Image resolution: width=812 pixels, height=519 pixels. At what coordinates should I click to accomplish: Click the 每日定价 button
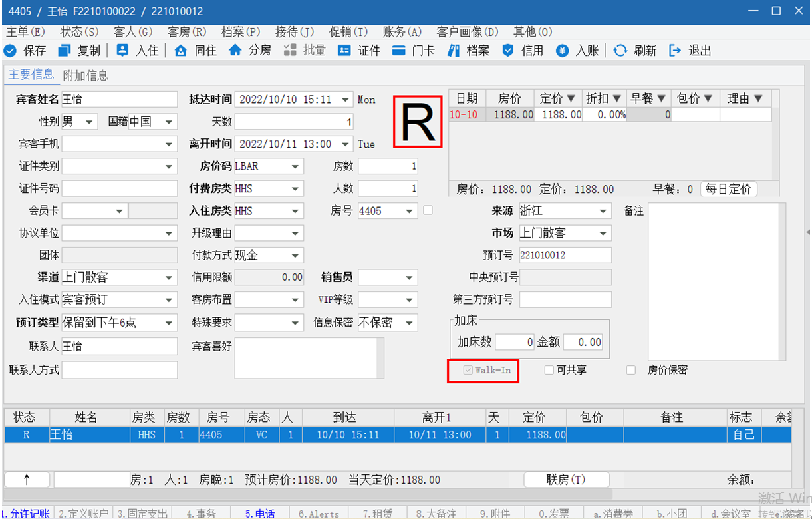729,189
